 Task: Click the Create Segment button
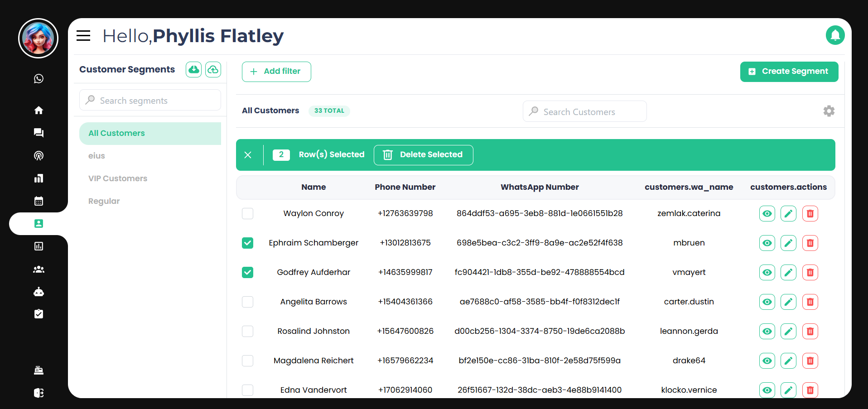click(789, 71)
